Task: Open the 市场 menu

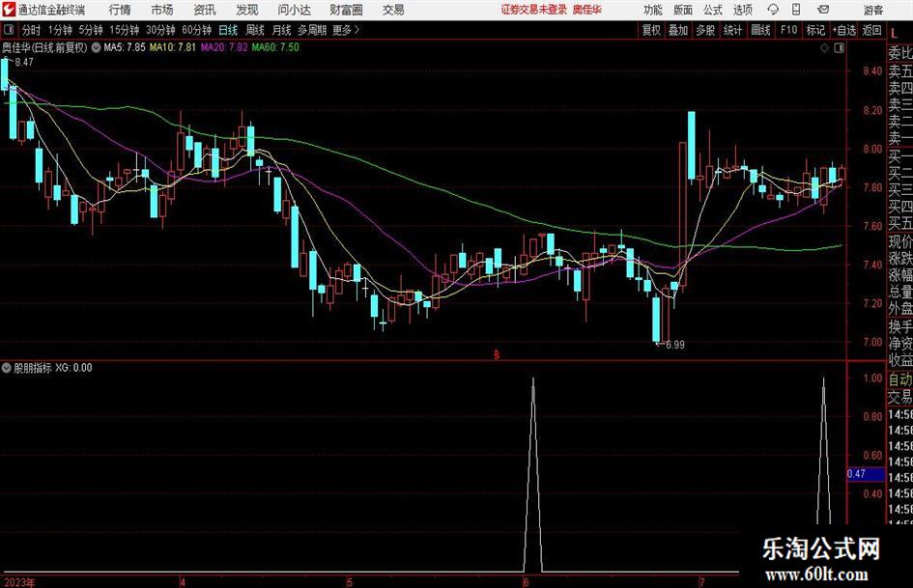Action: tap(162, 10)
